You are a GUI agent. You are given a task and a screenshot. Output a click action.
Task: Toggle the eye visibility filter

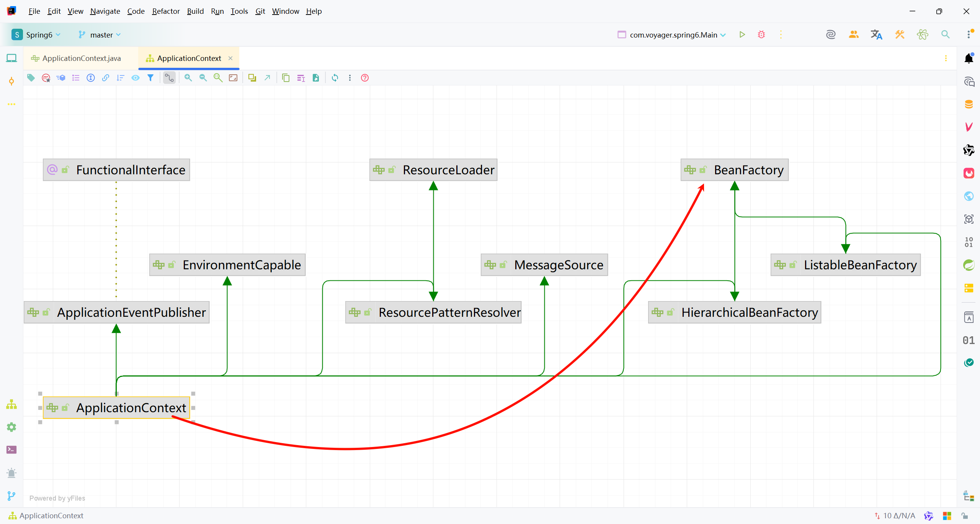[x=136, y=78]
